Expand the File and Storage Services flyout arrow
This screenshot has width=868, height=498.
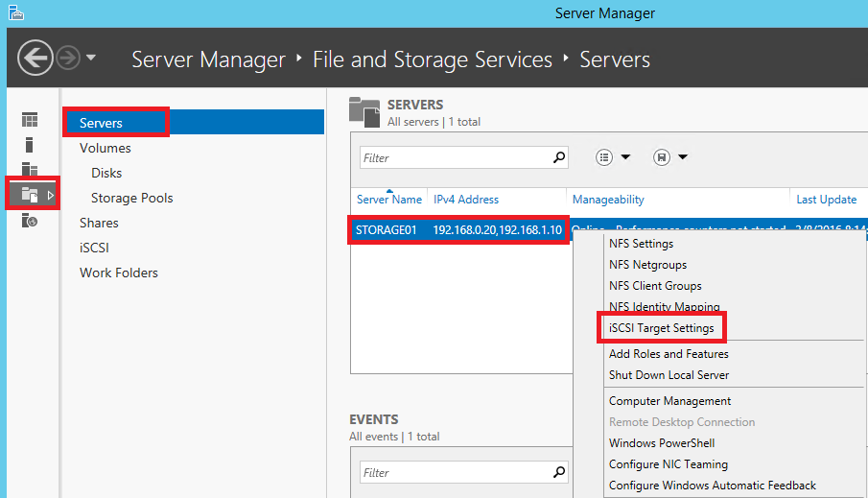(51, 195)
